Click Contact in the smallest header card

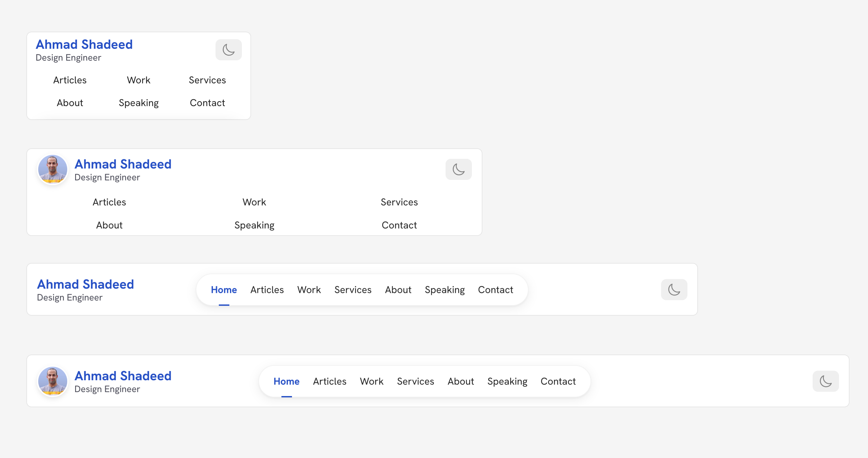(x=207, y=103)
